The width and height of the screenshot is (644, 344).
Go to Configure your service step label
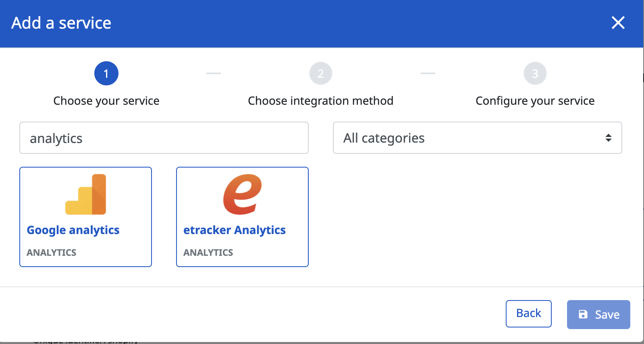pyautogui.click(x=535, y=101)
